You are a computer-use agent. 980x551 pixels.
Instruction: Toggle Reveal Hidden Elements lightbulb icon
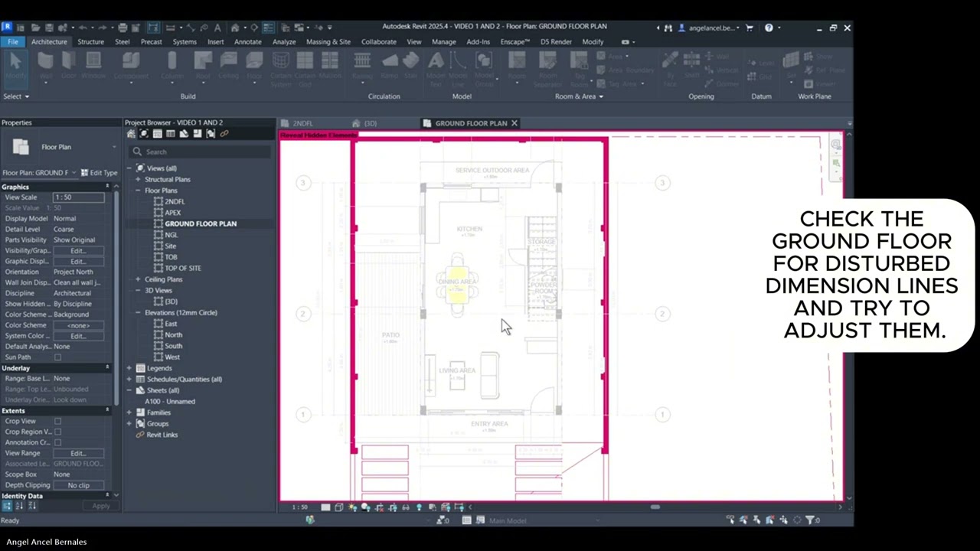tap(419, 507)
